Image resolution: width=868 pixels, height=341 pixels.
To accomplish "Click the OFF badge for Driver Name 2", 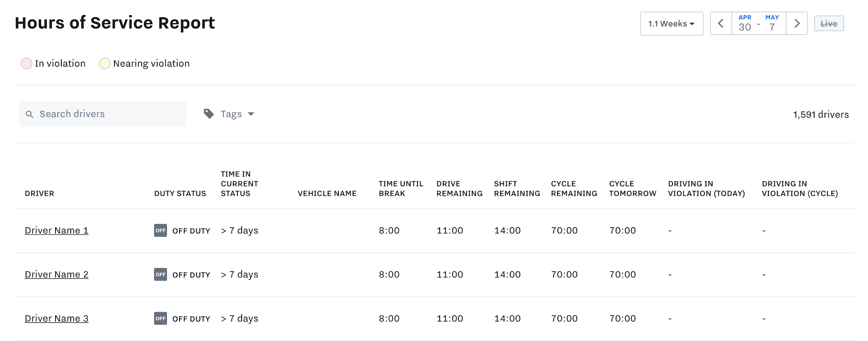I will [160, 274].
